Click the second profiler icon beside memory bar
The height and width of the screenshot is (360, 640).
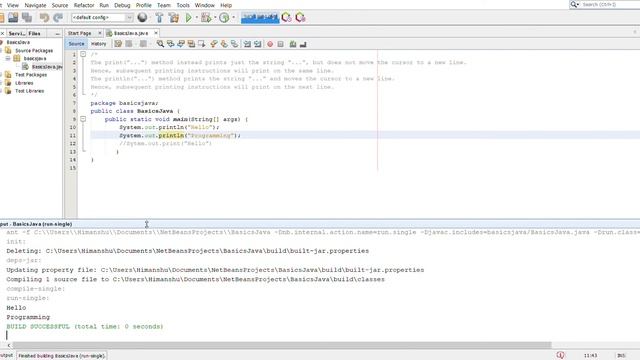pyautogui.click(x=300, y=18)
